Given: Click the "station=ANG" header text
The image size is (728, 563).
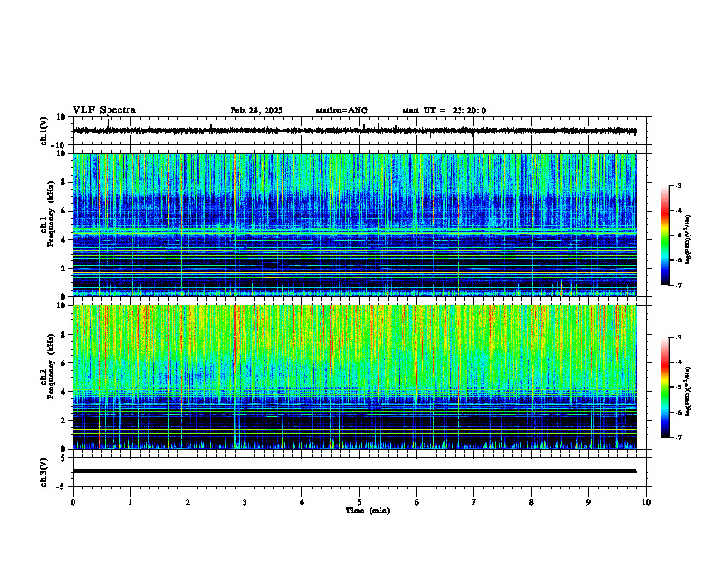Looking at the screenshot, I should (x=342, y=110).
